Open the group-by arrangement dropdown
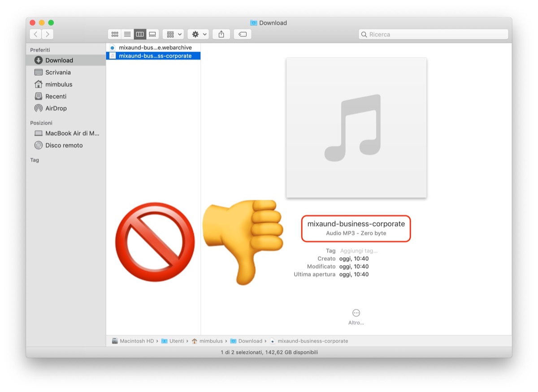Screen dimensions: 538x392 (174, 34)
